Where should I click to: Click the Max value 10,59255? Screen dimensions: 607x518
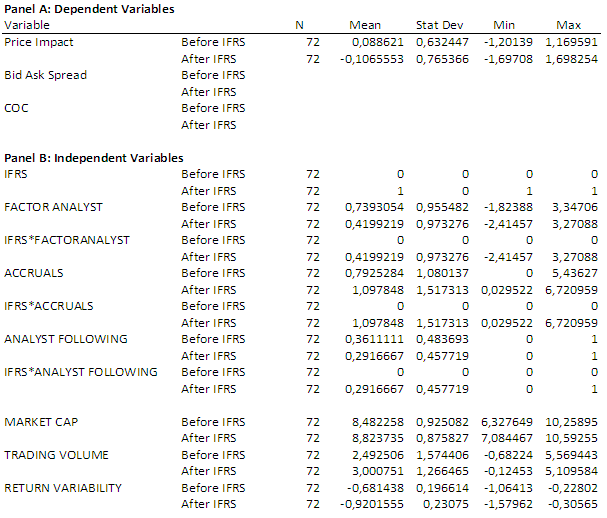point(572,438)
